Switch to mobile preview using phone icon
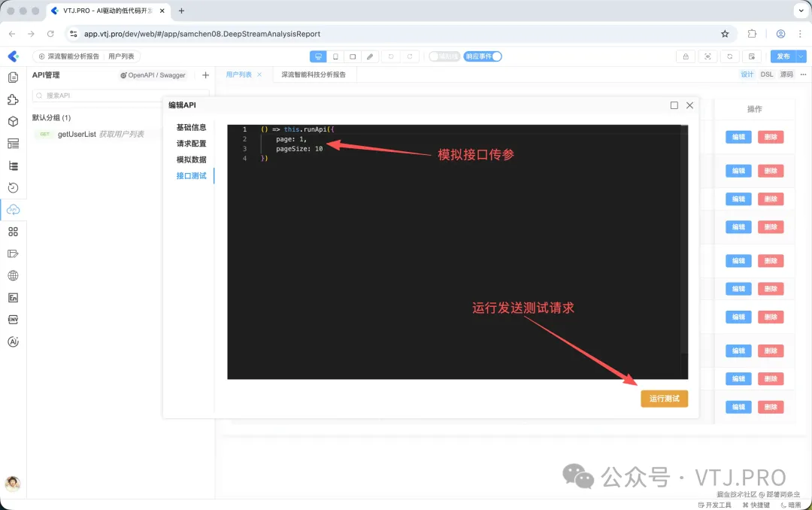812x510 pixels. click(x=335, y=56)
